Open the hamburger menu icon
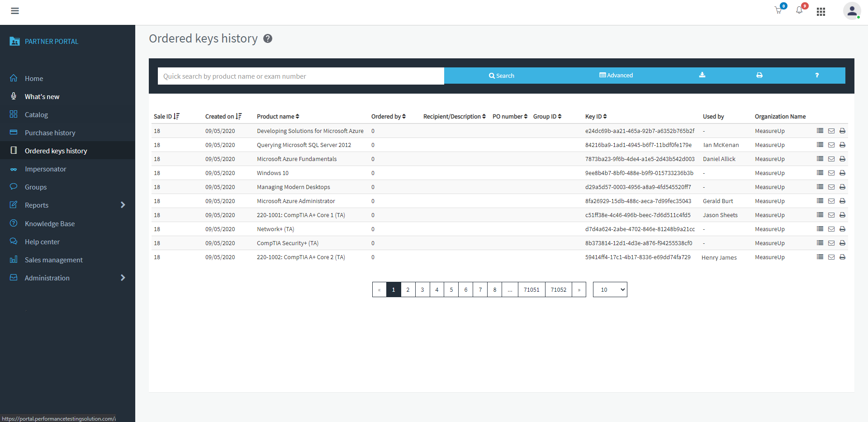868x422 pixels. (15, 11)
